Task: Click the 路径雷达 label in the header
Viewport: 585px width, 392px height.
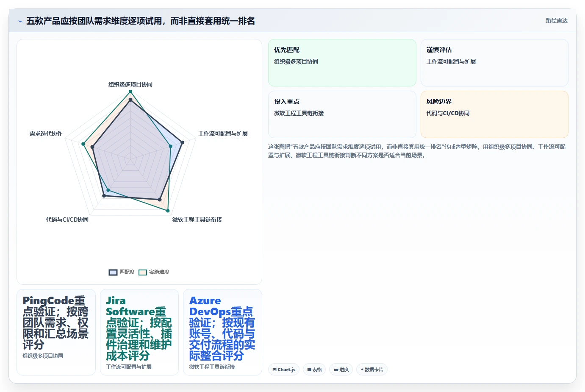Action: click(x=556, y=20)
